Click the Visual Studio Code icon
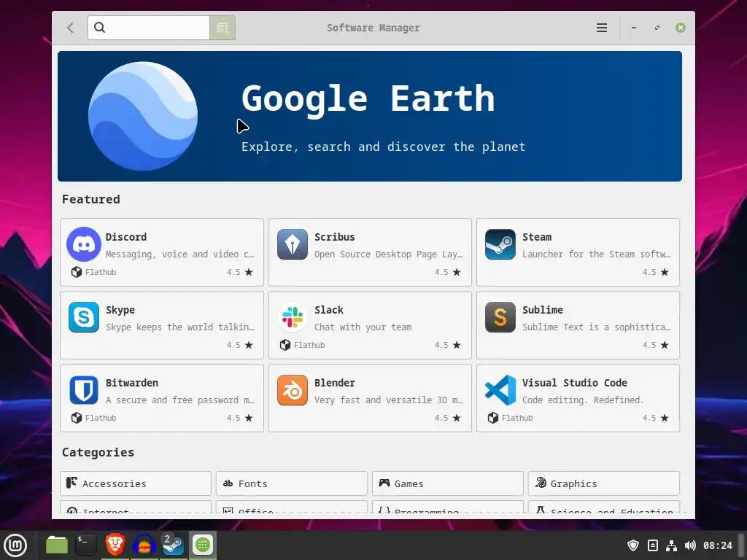This screenshot has width=747, height=560. pos(500,390)
